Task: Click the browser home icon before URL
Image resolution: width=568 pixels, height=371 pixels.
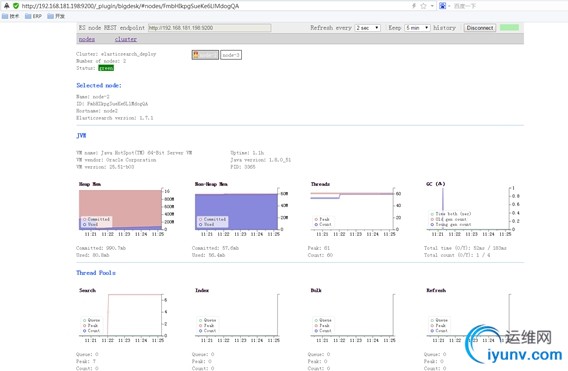Action: 6,6
